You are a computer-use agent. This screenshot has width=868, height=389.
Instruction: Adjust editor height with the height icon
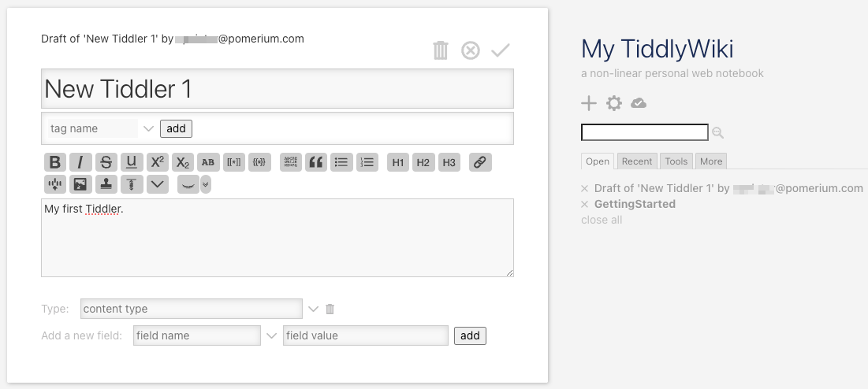tap(132, 184)
